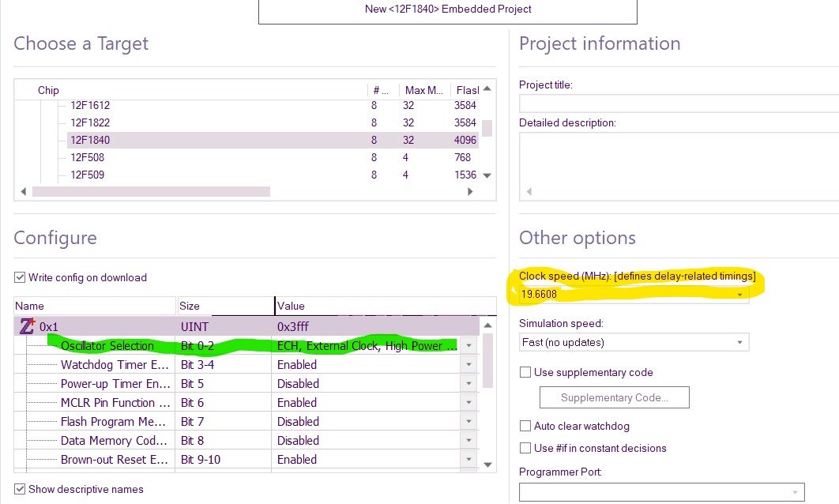Click the down arrow of the chip list scrollbar

tap(486, 174)
